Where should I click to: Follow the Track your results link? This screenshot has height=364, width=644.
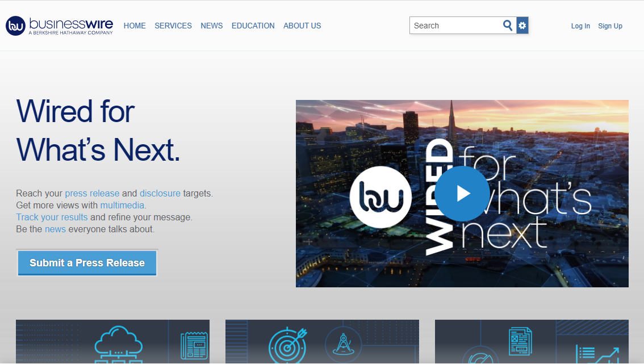click(52, 217)
